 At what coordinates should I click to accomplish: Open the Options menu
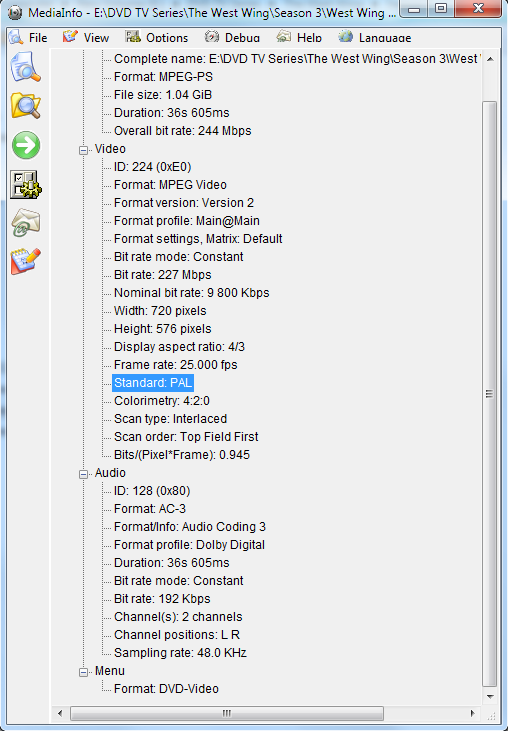(157, 37)
